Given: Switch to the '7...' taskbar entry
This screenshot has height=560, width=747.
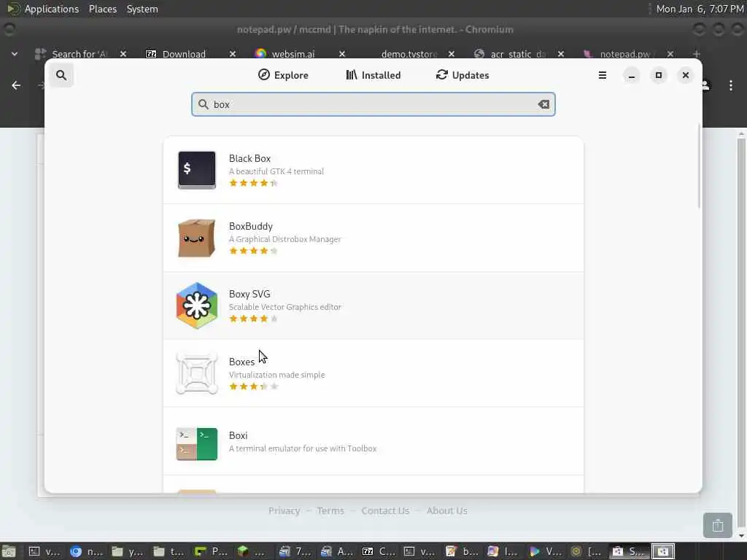Looking at the screenshot, I should coord(295,551).
